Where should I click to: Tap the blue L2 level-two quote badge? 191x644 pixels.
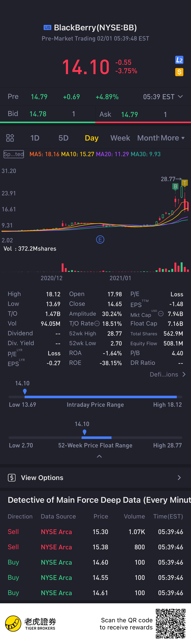pyautogui.click(x=179, y=60)
